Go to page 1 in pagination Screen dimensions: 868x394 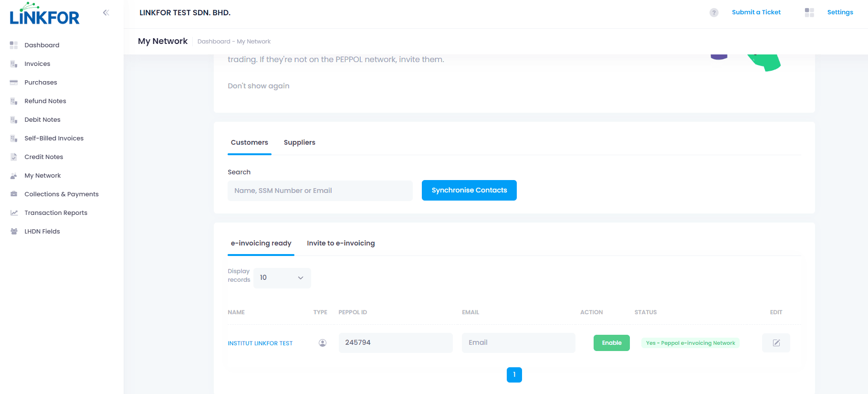click(514, 375)
